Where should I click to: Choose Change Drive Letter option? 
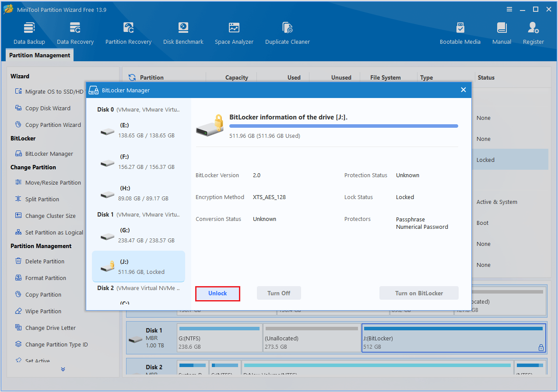click(x=45, y=328)
